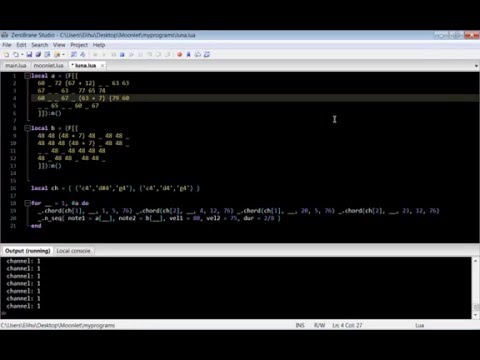
Task: Collapse the for loop fold marker
Action: coord(27,203)
